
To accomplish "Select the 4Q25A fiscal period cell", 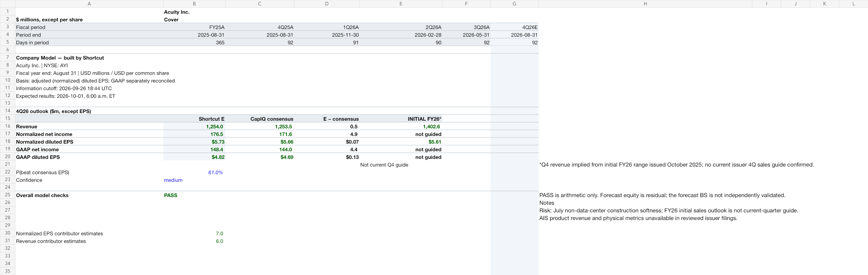I will coord(260,27).
